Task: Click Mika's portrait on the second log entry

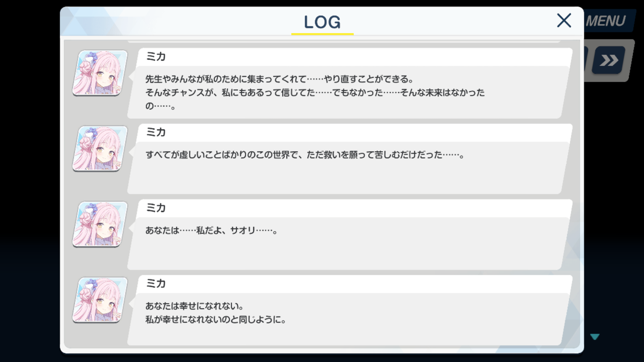Action: (x=100, y=149)
